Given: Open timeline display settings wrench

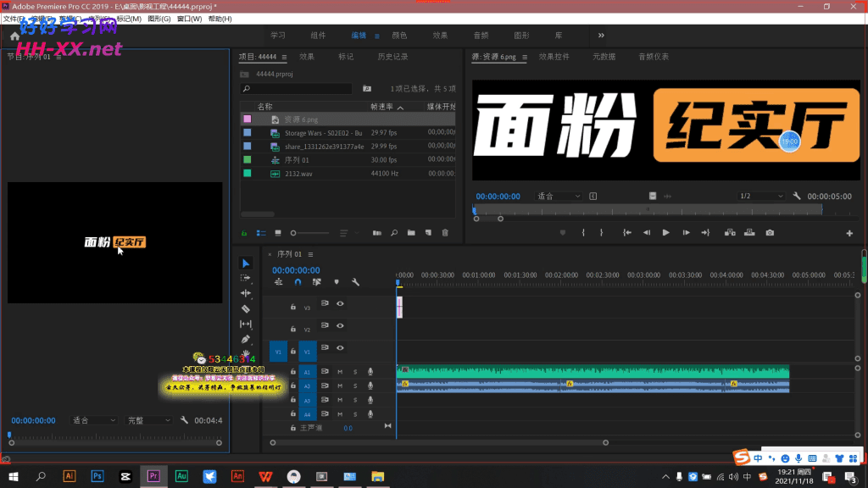Looking at the screenshot, I should pyautogui.click(x=355, y=282).
